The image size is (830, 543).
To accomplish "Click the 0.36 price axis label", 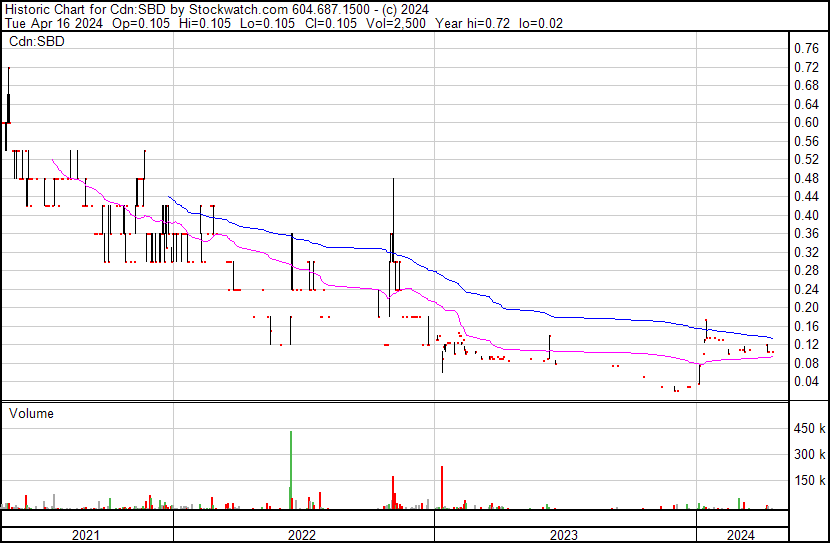I will [x=806, y=233].
